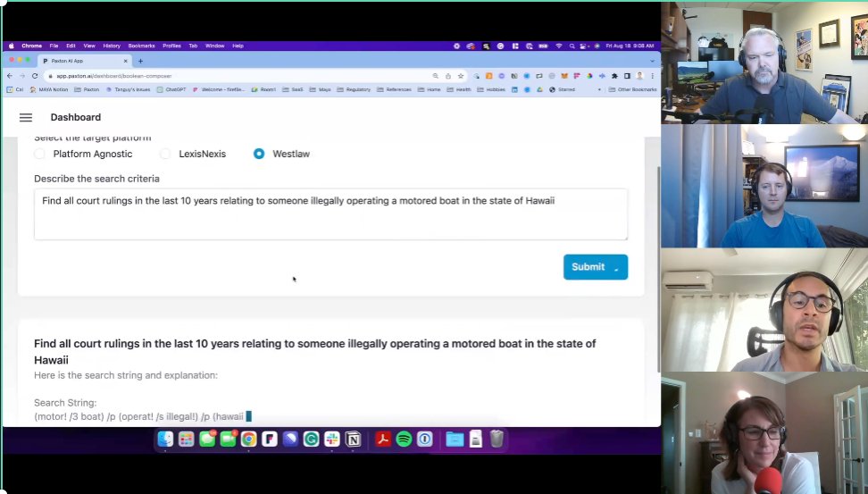868x494 pixels.
Task: Open the Window menu
Action: click(215, 46)
